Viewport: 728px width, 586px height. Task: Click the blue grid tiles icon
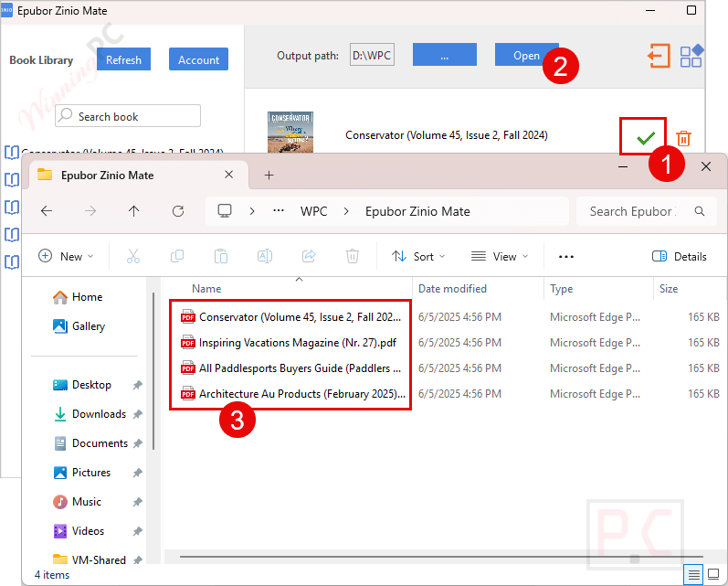[x=691, y=56]
